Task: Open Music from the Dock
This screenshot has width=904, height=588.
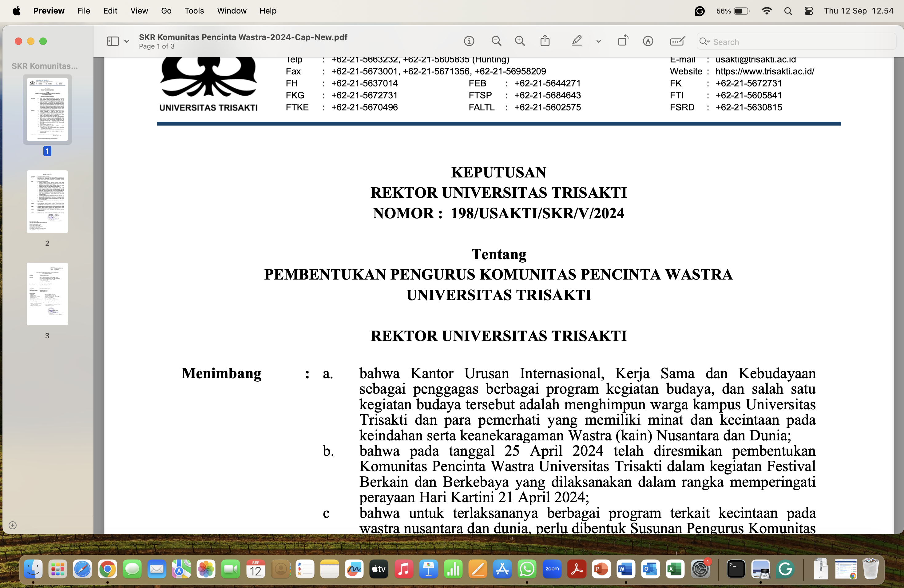Action: point(404,569)
